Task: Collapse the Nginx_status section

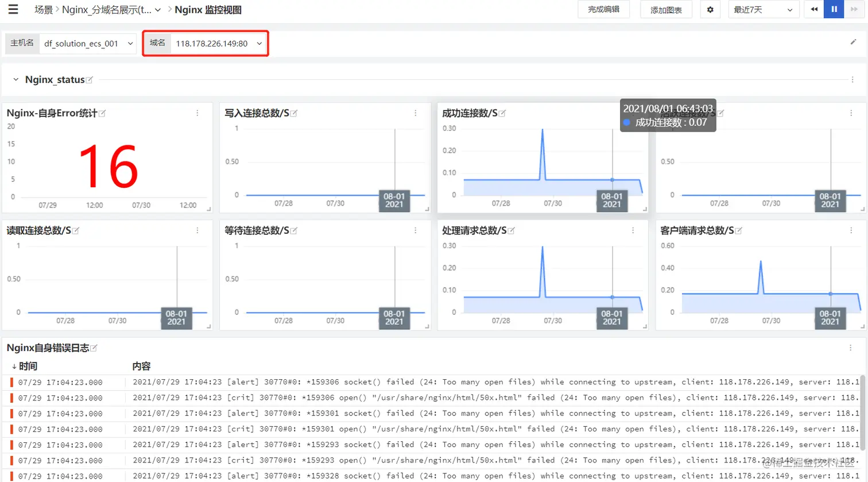Action: 15,80
